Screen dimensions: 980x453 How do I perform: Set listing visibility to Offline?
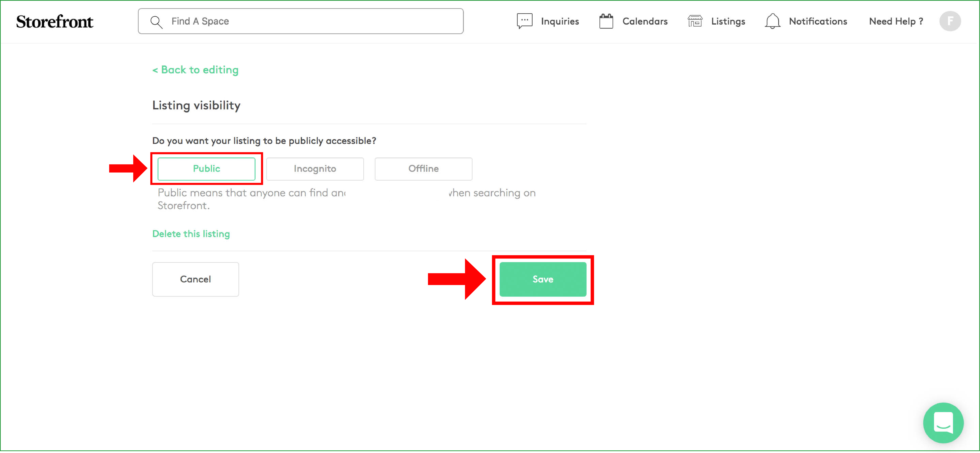[423, 169]
